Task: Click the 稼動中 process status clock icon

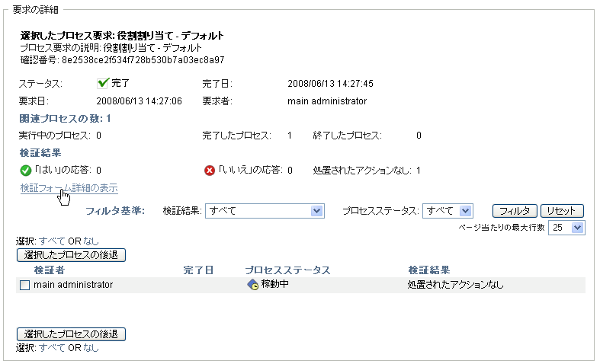Action: pyautogui.click(x=252, y=285)
